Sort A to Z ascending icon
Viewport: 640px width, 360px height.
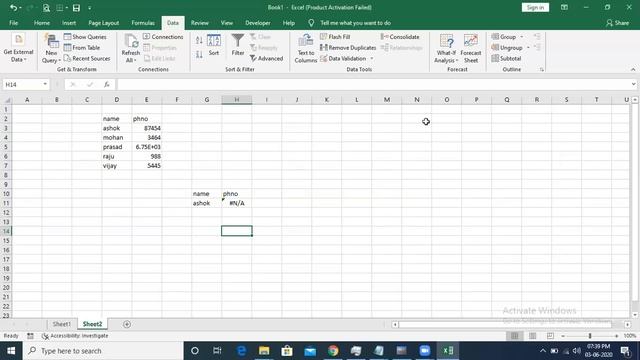pyautogui.click(x=199, y=40)
